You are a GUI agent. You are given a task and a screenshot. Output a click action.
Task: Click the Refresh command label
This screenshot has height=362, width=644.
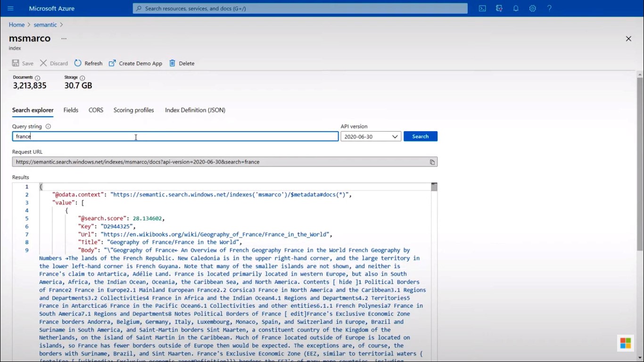[x=93, y=64]
